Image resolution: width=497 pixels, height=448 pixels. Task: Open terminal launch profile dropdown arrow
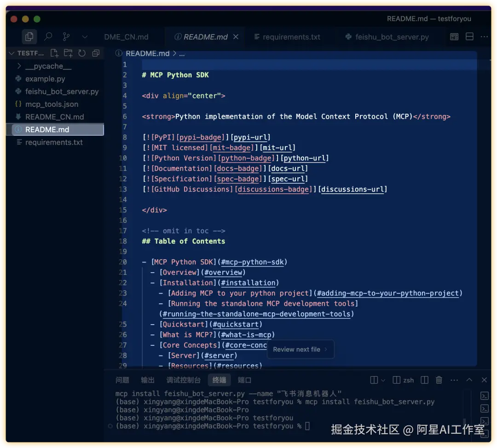383,380
